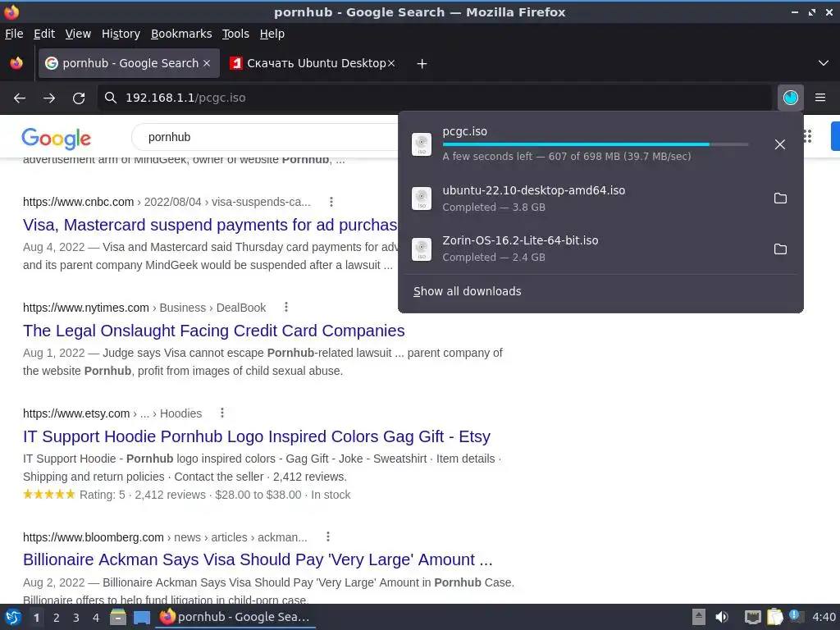Open Google apps grid icon
Viewport: 840px width, 630px height.
(808, 137)
